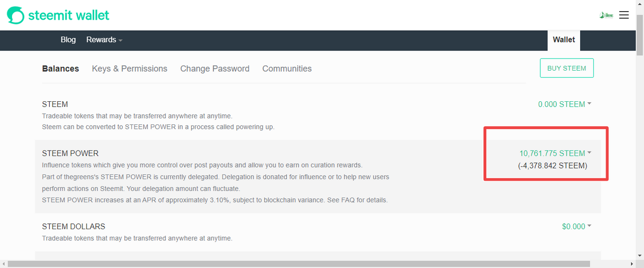Click the delegated (-4,378.842 STEEM) amount

[x=552, y=166]
